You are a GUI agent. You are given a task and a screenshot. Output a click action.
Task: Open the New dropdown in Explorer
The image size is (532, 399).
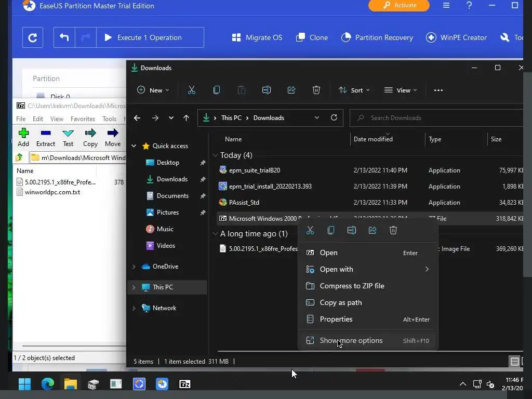click(x=153, y=90)
